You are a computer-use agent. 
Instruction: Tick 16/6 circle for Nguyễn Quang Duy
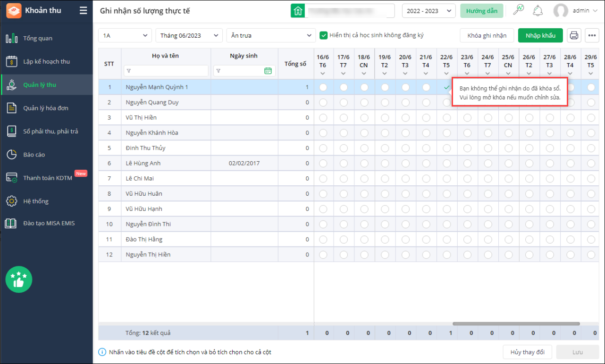point(323,102)
